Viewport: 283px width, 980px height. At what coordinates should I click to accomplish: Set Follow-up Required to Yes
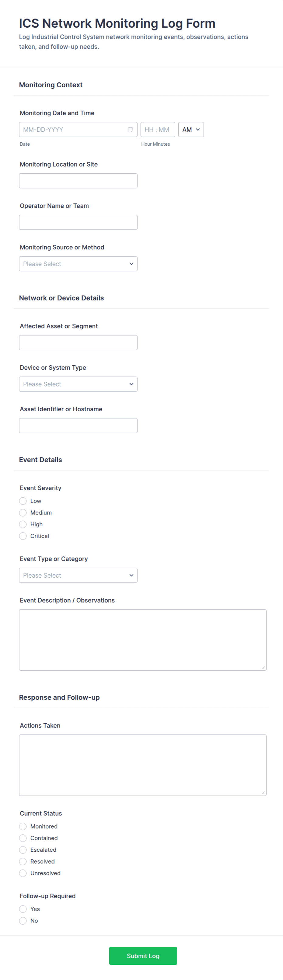[23, 909]
